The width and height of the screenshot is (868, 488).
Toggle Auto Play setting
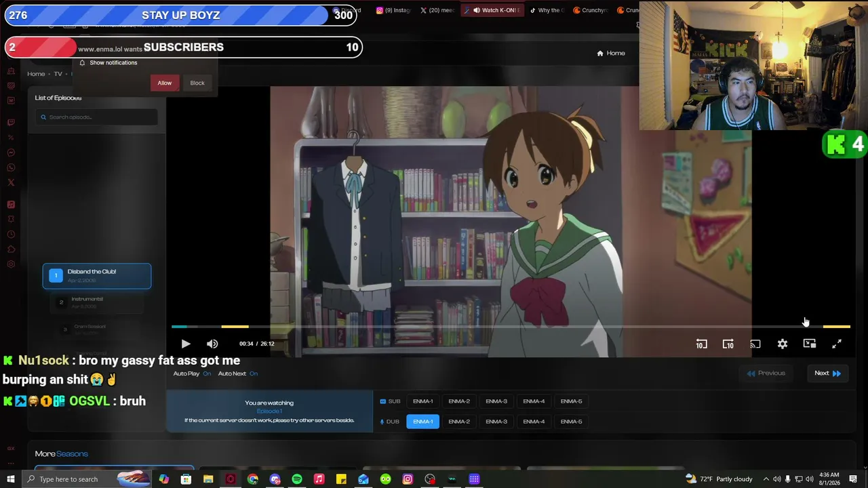(x=192, y=373)
